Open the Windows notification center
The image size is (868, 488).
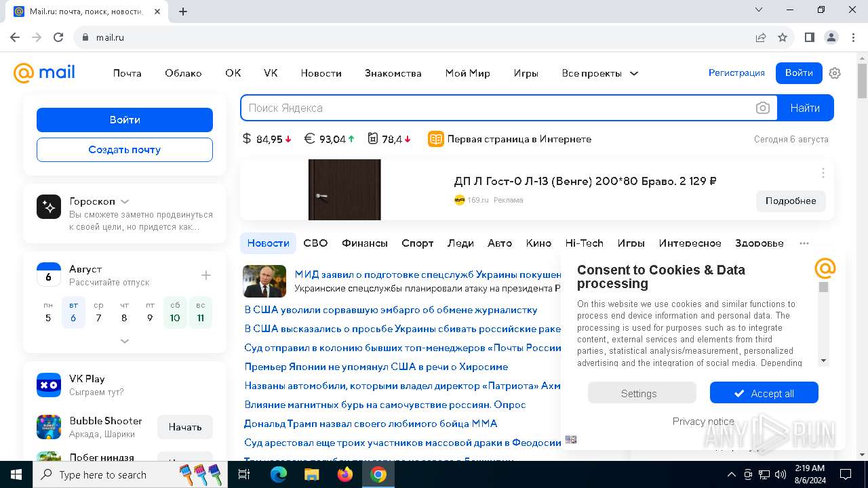[x=846, y=474]
